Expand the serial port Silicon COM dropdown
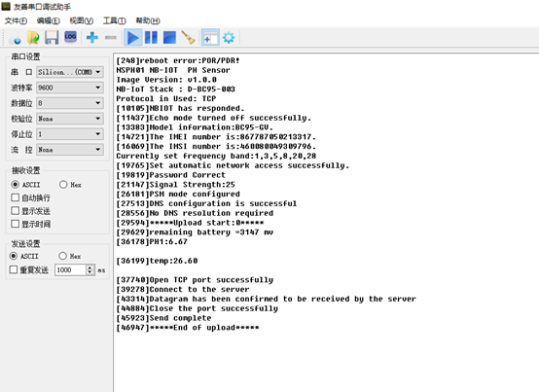The height and width of the screenshot is (392, 539). tap(70, 72)
